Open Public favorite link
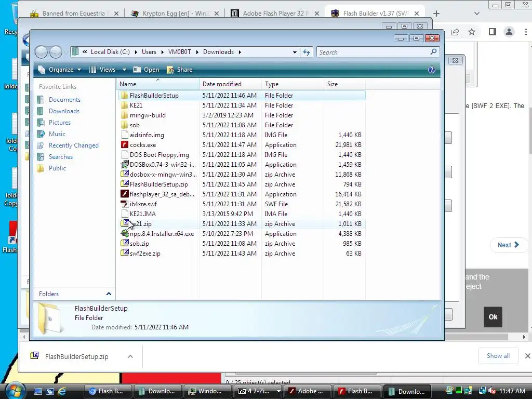 [x=57, y=168]
